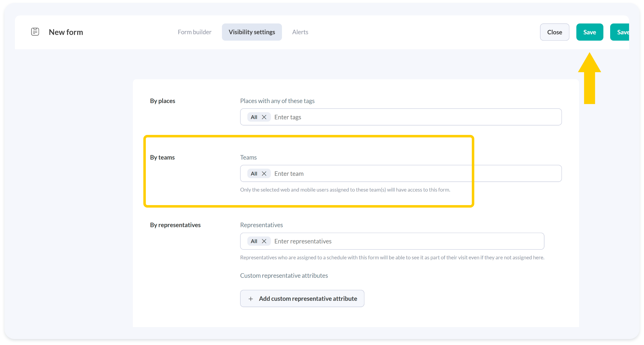Screen dimensions: 644x345
Task: Select the All chip in places tags
Action: [254, 117]
